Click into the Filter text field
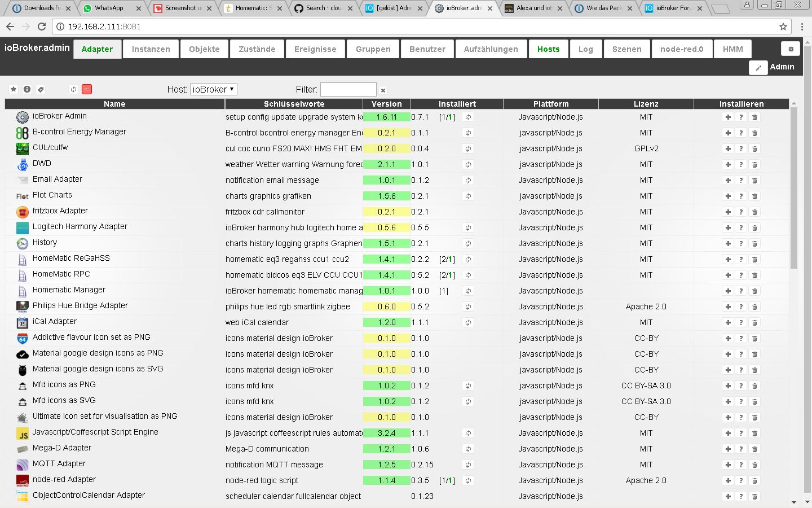Image resolution: width=812 pixels, height=508 pixels. coord(348,89)
